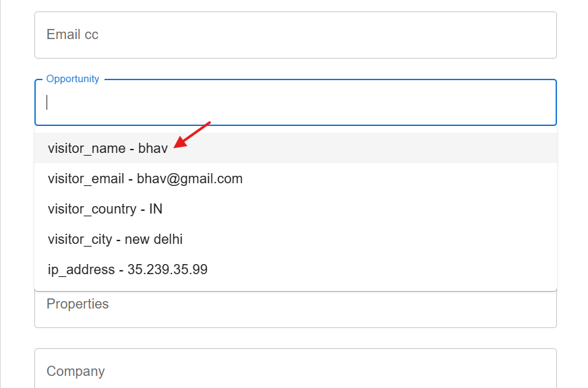The image size is (588, 388).
Task: Choose the ip_address - 35.239.35.99 option
Action: point(295,269)
